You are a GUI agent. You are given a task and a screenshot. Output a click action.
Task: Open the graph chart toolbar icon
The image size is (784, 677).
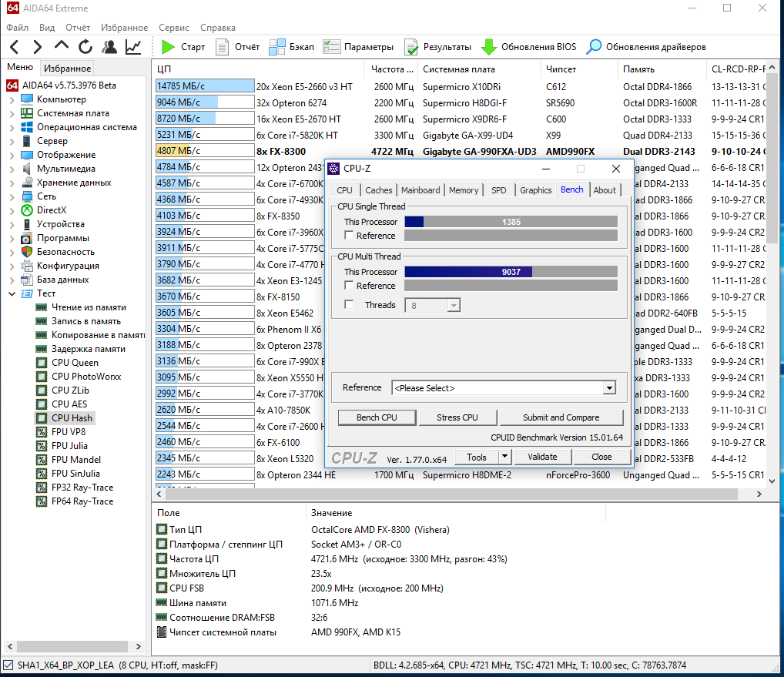coord(133,47)
